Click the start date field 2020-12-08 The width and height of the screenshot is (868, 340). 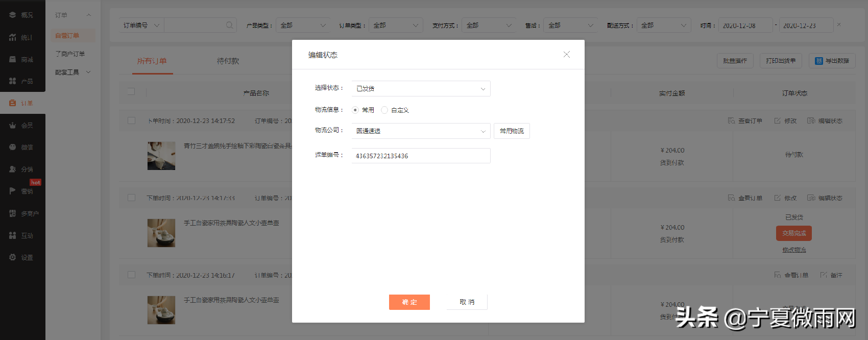(x=745, y=25)
